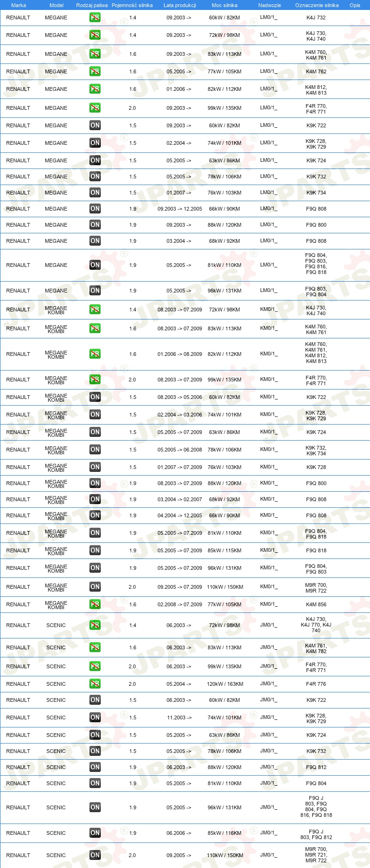Image resolution: width=370 pixels, height=868 pixels.
Task: Click petrol icon in 01.2006 -> 08.2009 row
Action: (x=95, y=354)
